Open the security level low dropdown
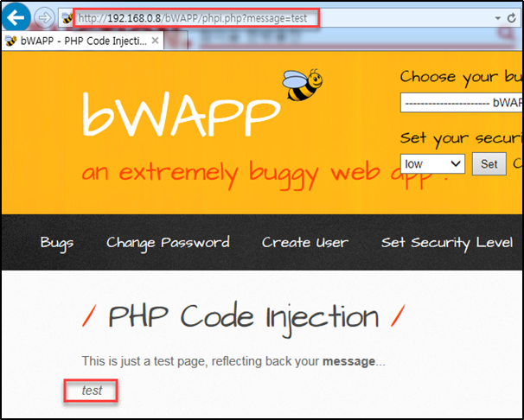The image size is (524, 420). pyautogui.click(x=432, y=163)
